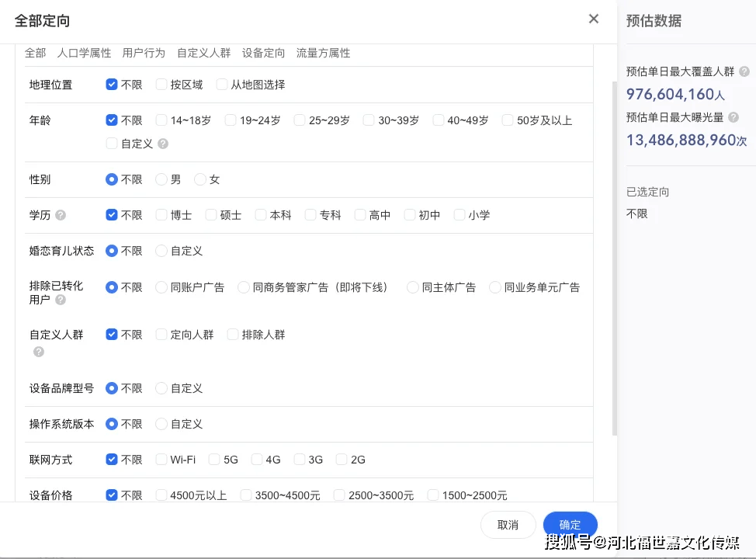Select 同账户广告 exclusion radio option
The width and height of the screenshot is (756, 559).
pyautogui.click(x=161, y=287)
